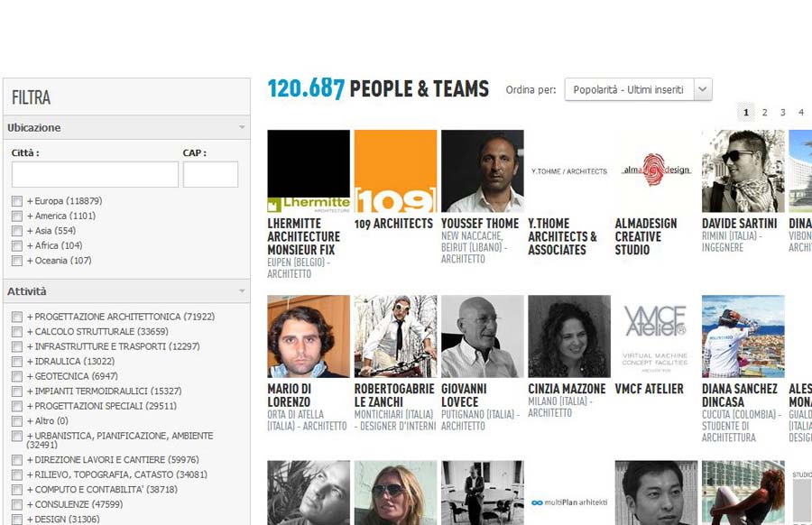Focus the CAP input field
This screenshot has width=812, height=525.
pos(210,174)
